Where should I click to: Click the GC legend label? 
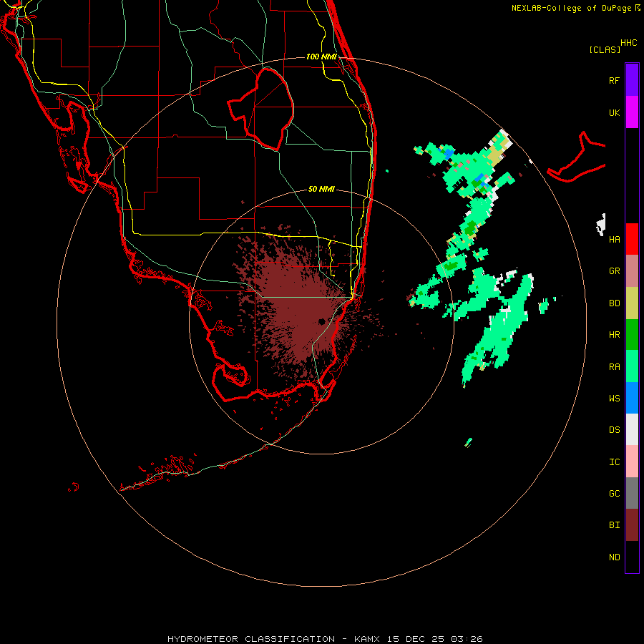tap(614, 493)
